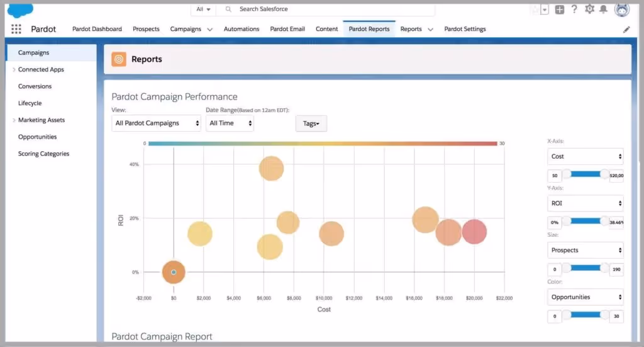The width and height of the screenshot is (644, 347).
Task: Click the Prospects size range slider
Action: tap(586, 268)
